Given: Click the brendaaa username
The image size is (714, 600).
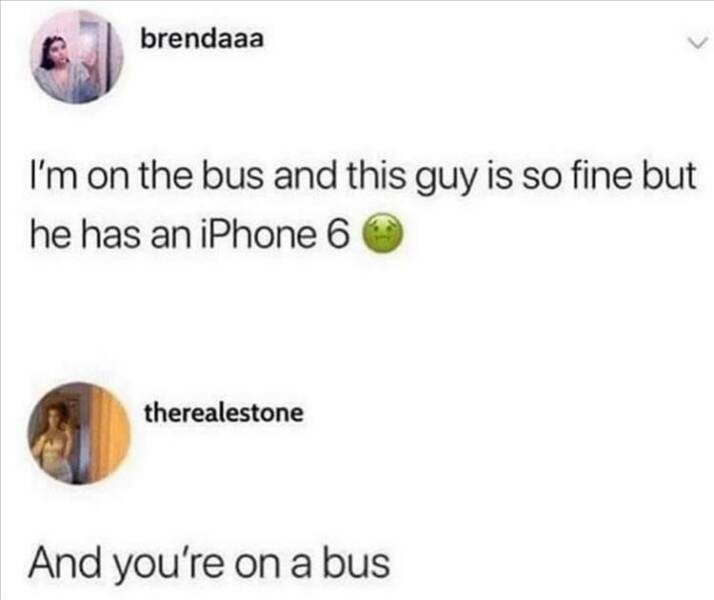Looking at the screenshot, I should coord(202,40).
